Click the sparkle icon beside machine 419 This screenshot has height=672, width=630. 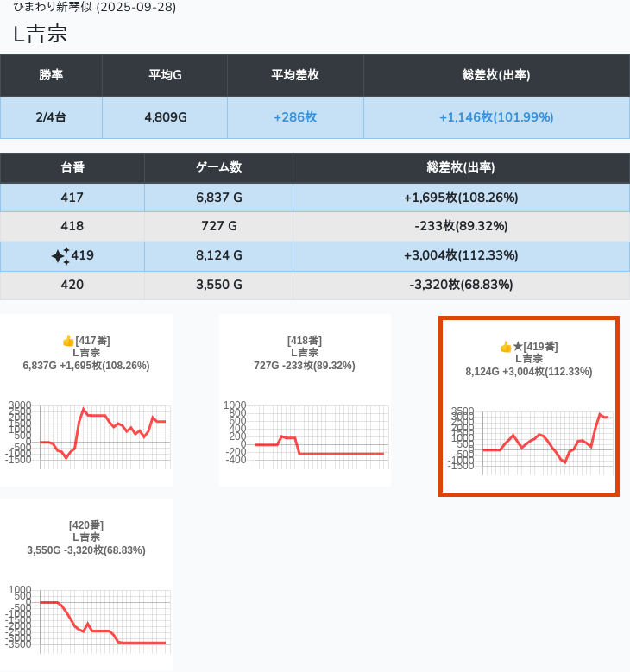click(x=60, y=255)
